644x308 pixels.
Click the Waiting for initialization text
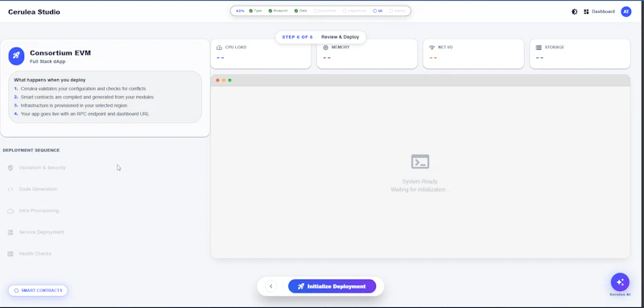pos(420,189)
